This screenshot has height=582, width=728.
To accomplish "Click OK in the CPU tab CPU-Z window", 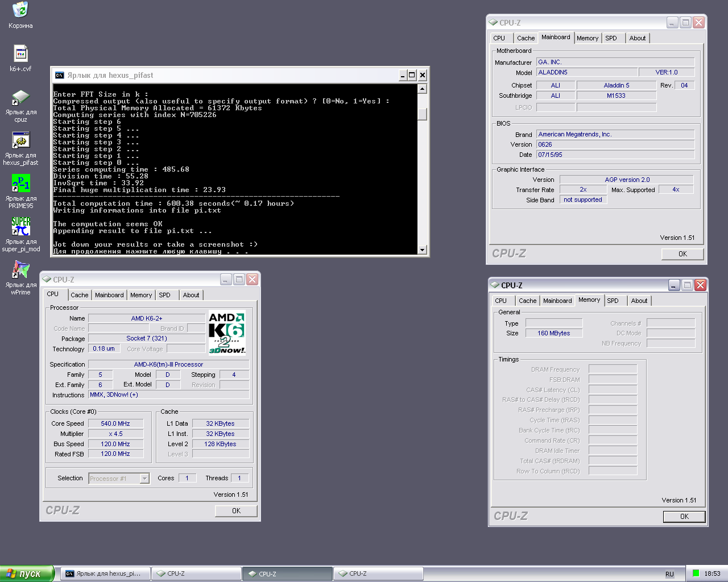I will point(236,511).
